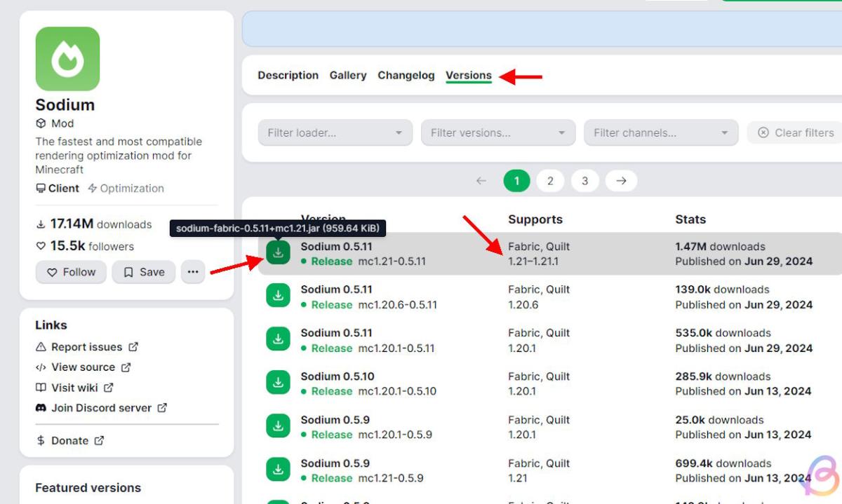Click the next page arrow

coord(621,181)
